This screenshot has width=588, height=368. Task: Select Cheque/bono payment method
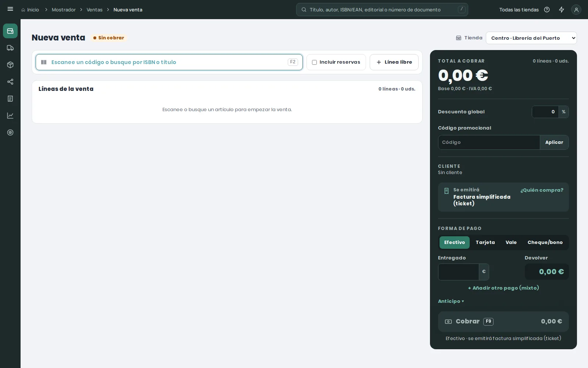point(545,243)
